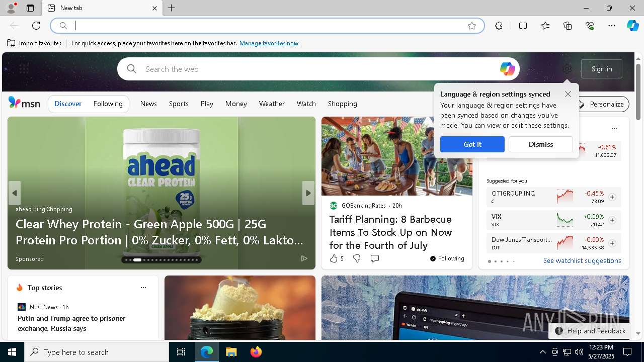Open Task View on the taskbar
This screenshot has width=644, height=362.
tap(181, 352)
